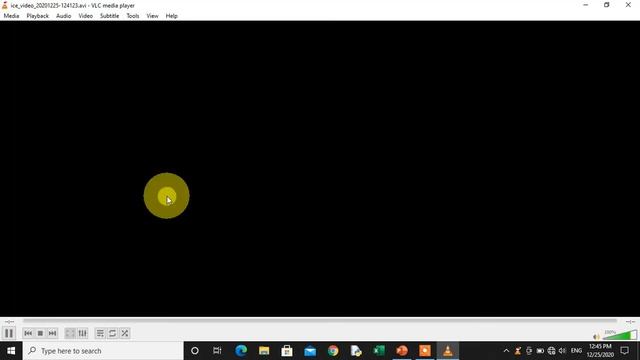Open Microsoft Store from the taskbar
640x360 pixels.
point(287,351)
